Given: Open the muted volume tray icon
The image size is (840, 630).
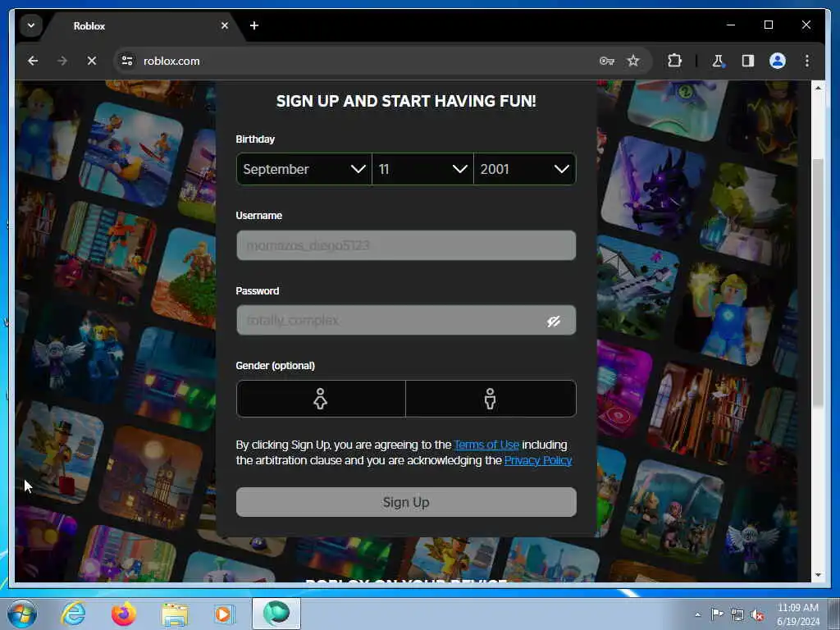Looking at the screenshot, I should [757, 614].
